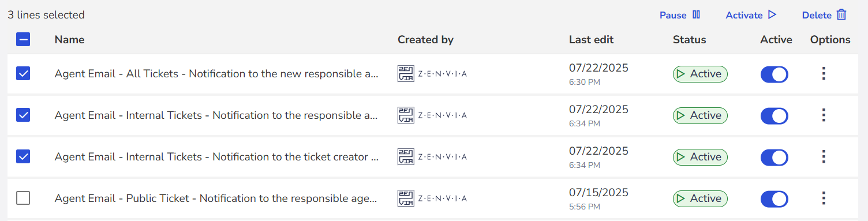Click the Delete trash can icon
The image size is (868, 221).
(841, 15)
